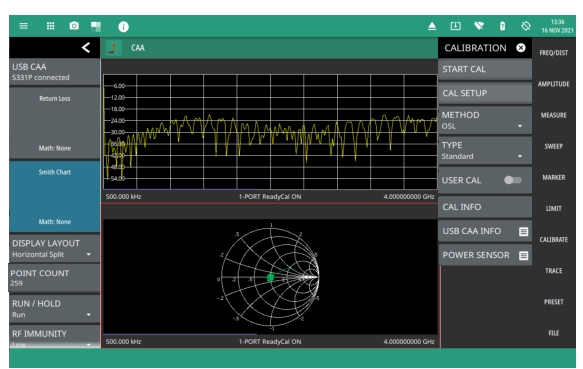Open the apps grid icon

51,26
